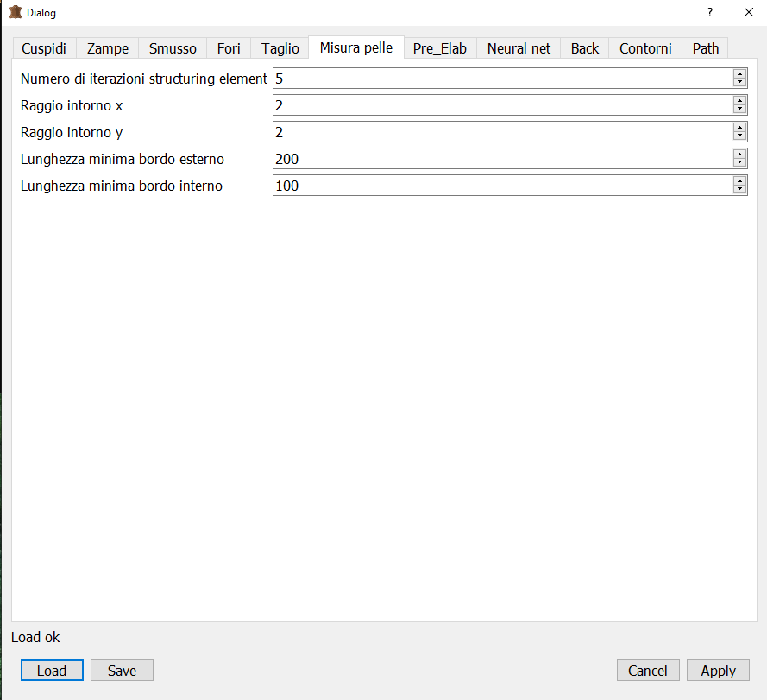Click Apply to confirm settings
The width and height of the screenshot is (767, 700).
pos(718,671)
